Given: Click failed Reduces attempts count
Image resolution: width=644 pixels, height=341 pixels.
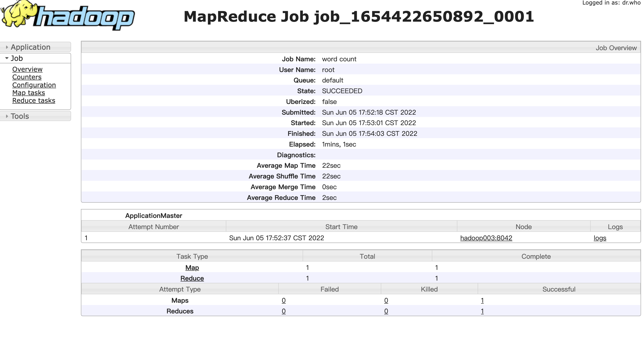Looking at the screenshot, I should tap(283, 311).
